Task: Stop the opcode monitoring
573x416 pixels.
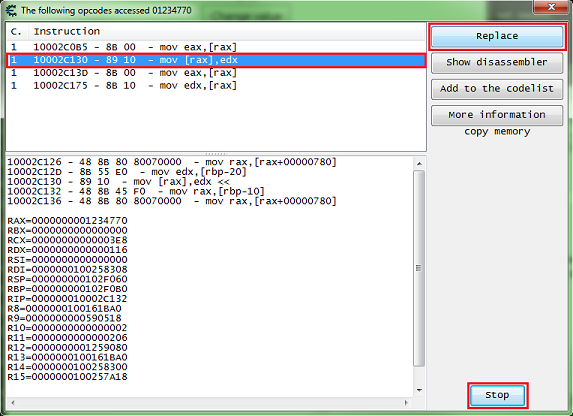Action: (x=497, y=395)
